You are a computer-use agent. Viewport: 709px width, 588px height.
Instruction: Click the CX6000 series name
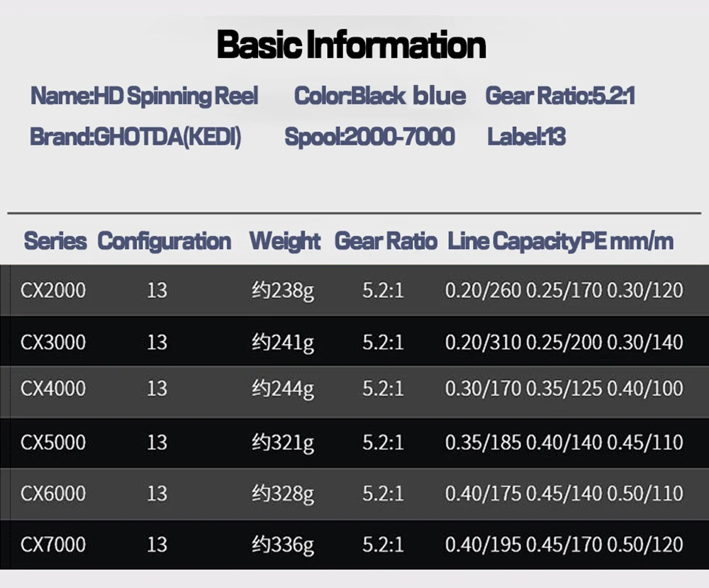(x=53, y=493)
